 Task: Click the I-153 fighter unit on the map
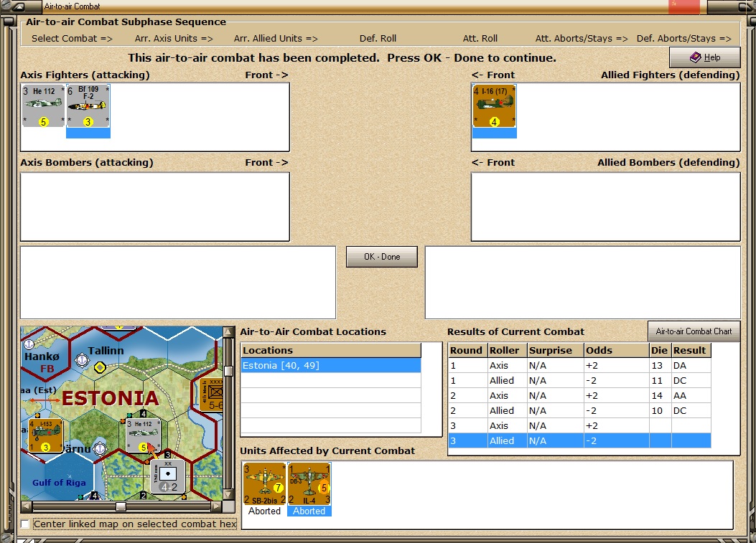coord(45,435)
